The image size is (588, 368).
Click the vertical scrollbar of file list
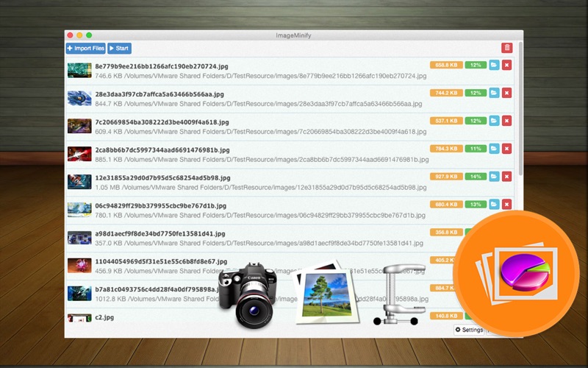pyautogui.click(x=520, y=108)
